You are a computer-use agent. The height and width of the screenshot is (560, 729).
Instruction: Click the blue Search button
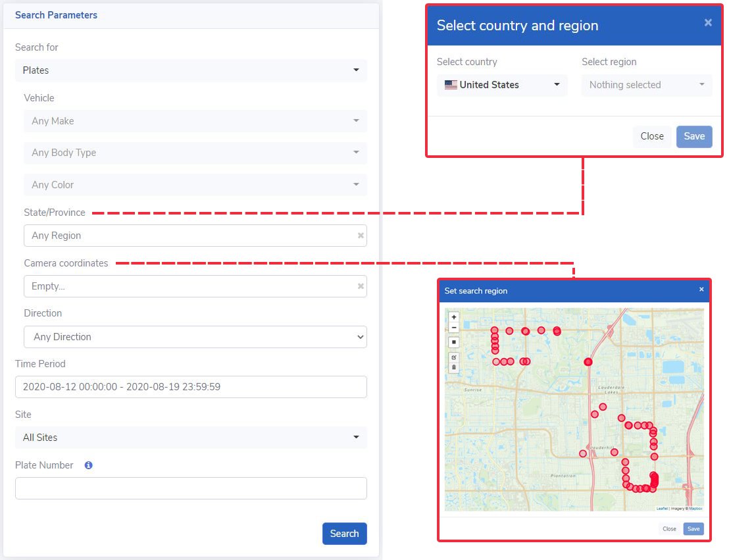click(x=344, y=534)
